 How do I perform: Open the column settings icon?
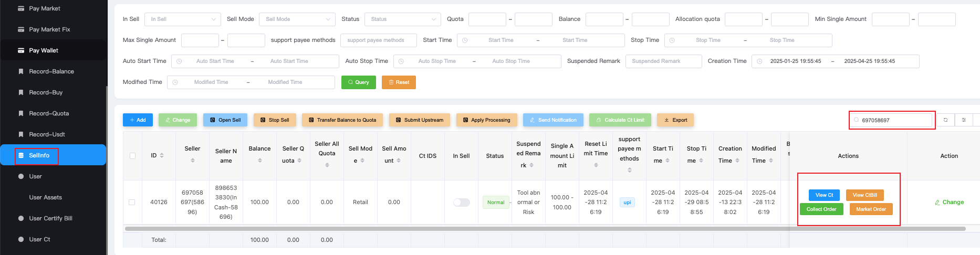tap(964, 120)
